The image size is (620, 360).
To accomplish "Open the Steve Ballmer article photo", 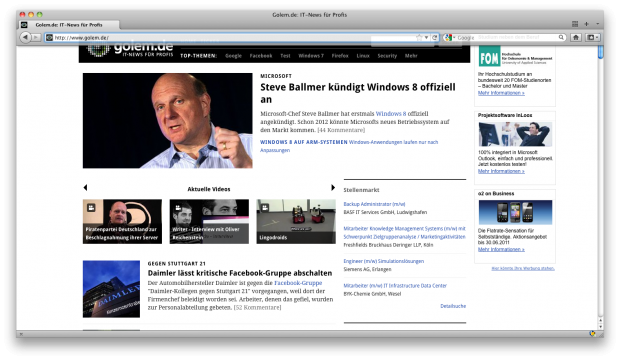I will [x=168, y=121].
